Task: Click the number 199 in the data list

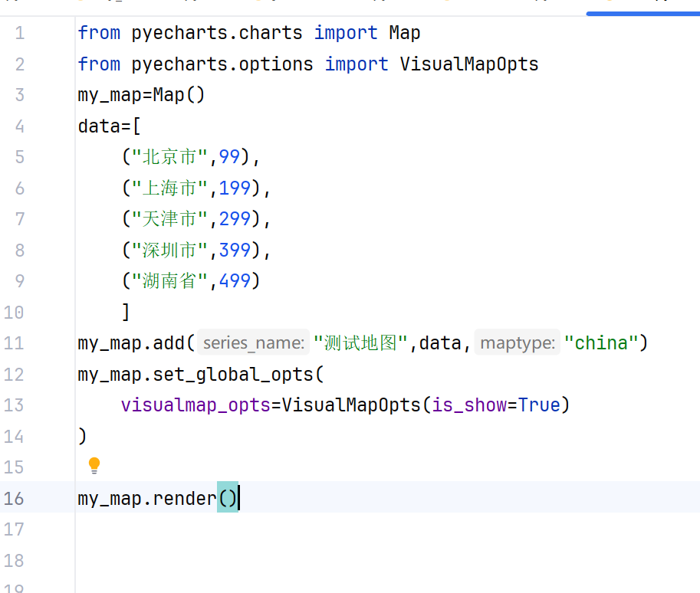Action: [x=235, y=188]
